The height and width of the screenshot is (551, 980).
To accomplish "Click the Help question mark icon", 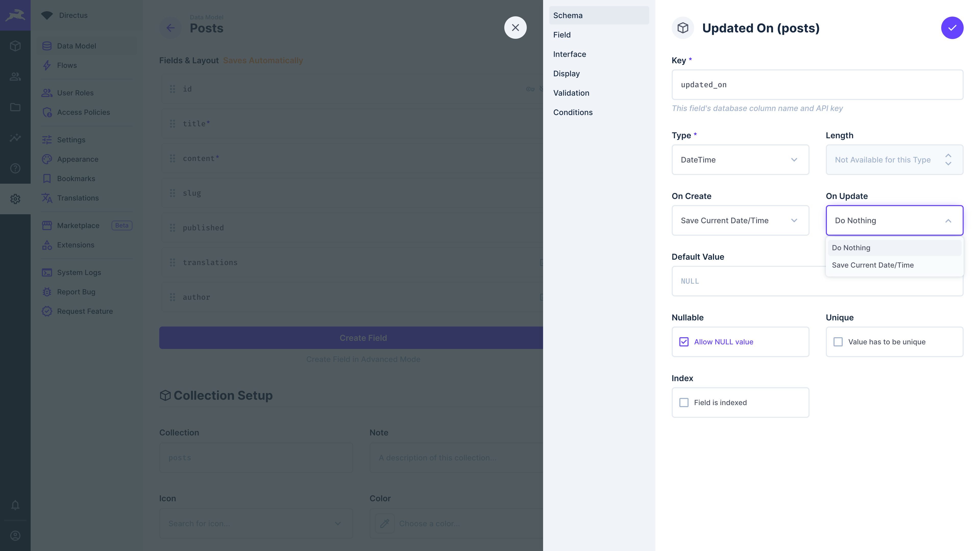I will click(15, 168).
